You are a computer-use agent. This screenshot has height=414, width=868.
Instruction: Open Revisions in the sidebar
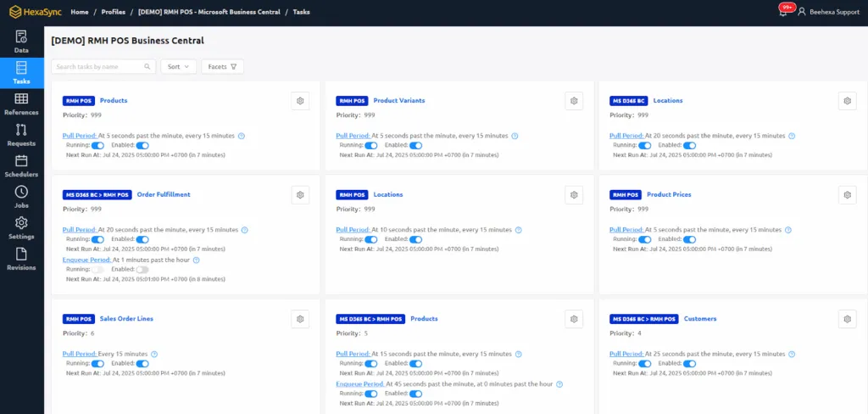(x=21, y=260)
